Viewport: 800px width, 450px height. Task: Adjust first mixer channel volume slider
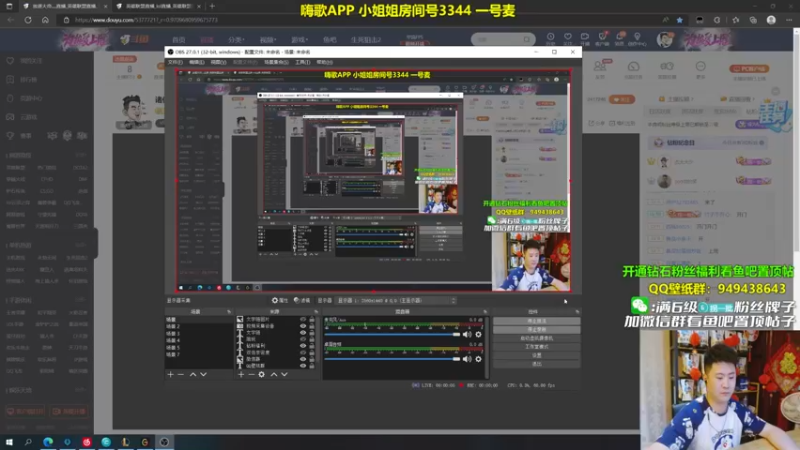[392, 335]
